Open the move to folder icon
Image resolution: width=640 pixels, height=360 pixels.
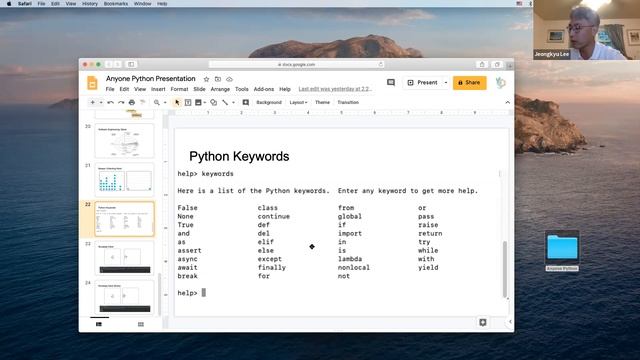coord(218,79)
